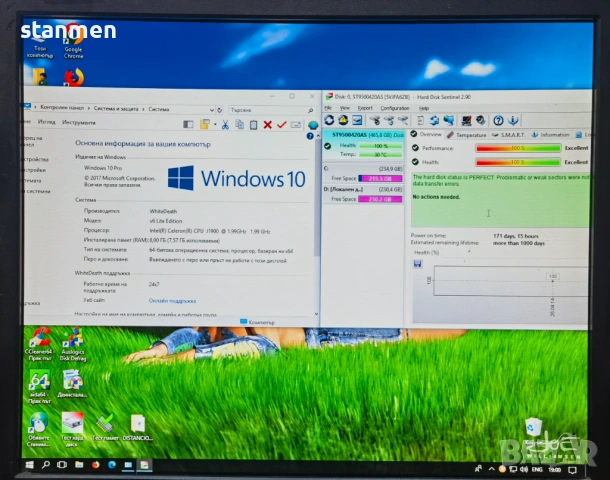
Task: Open the Configuration menu in Hard Disk Sentinel
Action: 394,107
